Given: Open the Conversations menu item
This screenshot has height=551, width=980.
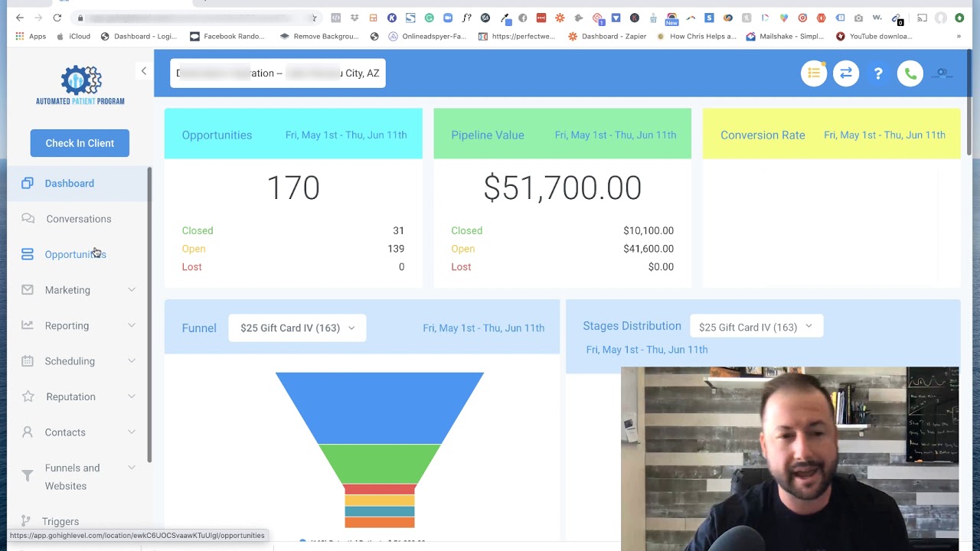Looking at the screenshot, I should (78, 219).
